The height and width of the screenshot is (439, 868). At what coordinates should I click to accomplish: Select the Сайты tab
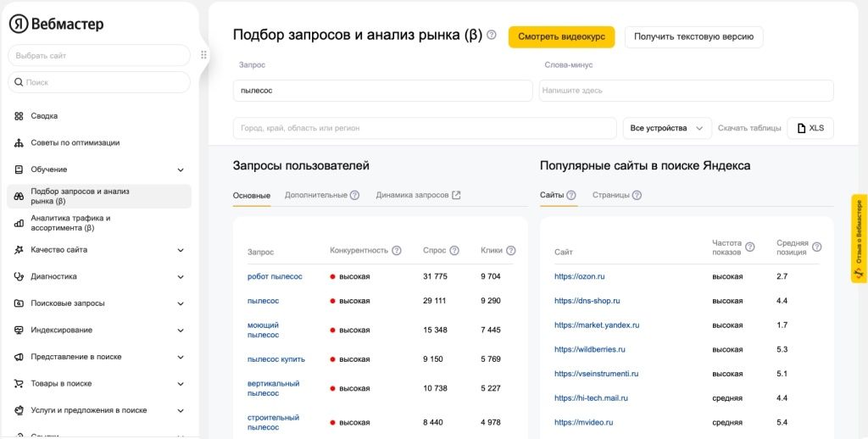tap(552, 196)
